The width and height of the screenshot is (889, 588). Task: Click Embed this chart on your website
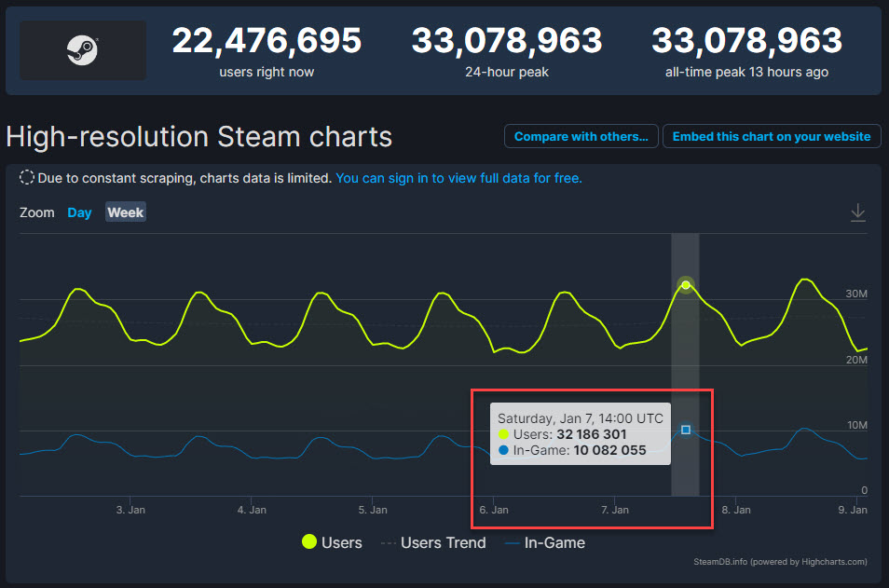(772, 136)
